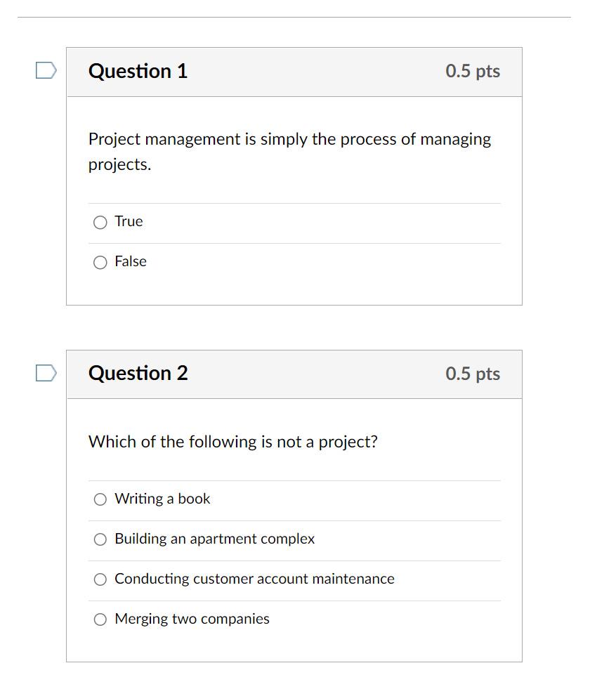
Task: Select the True radio button
Action: point(100,222)
